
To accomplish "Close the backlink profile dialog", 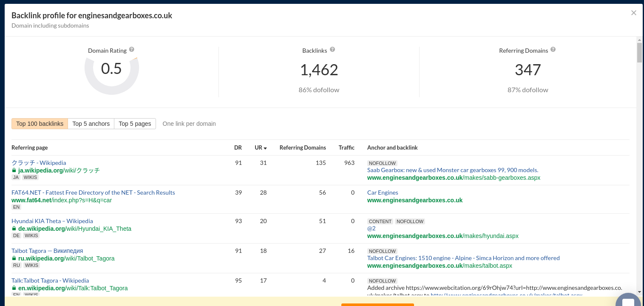I will tap(633, 13).
